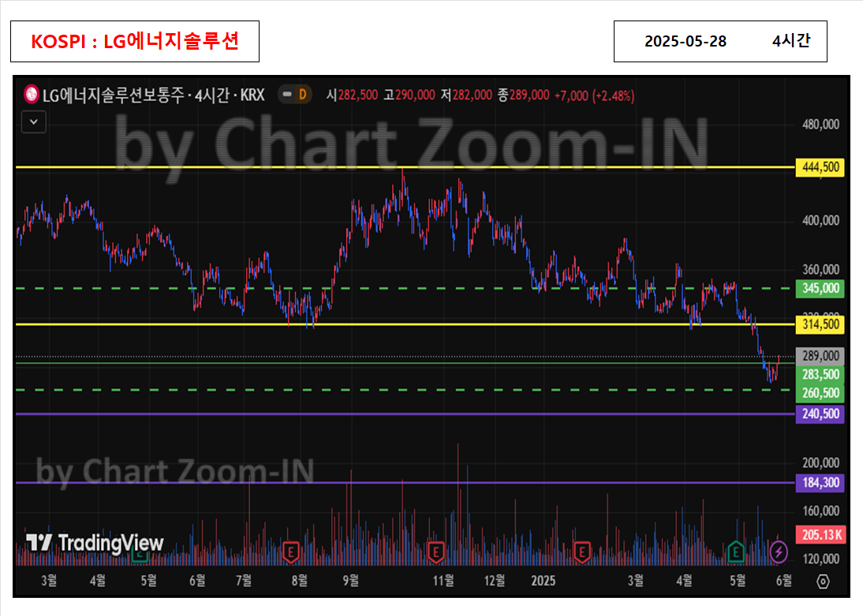Select the 314,500 yellow price label
This screenshot has width=863, height=616.
pos(820,324)
